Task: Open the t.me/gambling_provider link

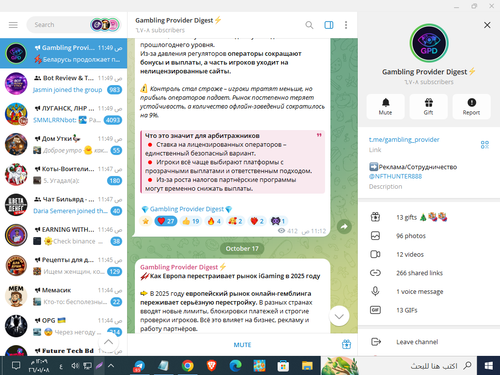Action: tap(404, 140)
